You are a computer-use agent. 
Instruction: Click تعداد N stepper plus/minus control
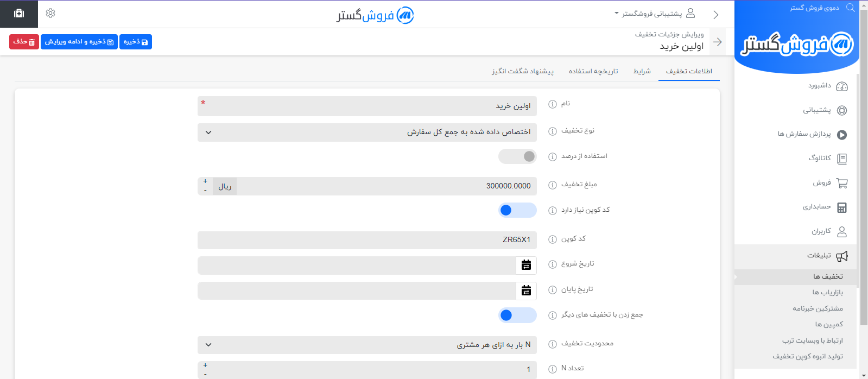coord(205,370)
